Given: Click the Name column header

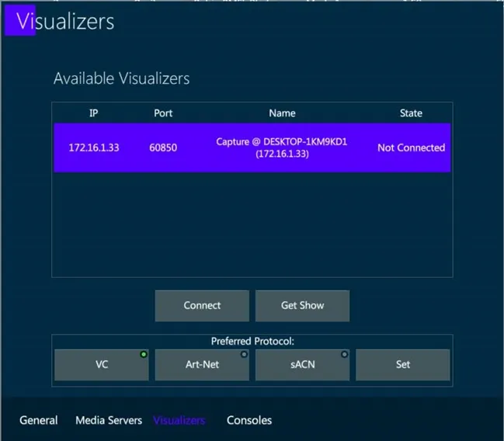Looking at the screenshot, I should [x=282, y=113].
